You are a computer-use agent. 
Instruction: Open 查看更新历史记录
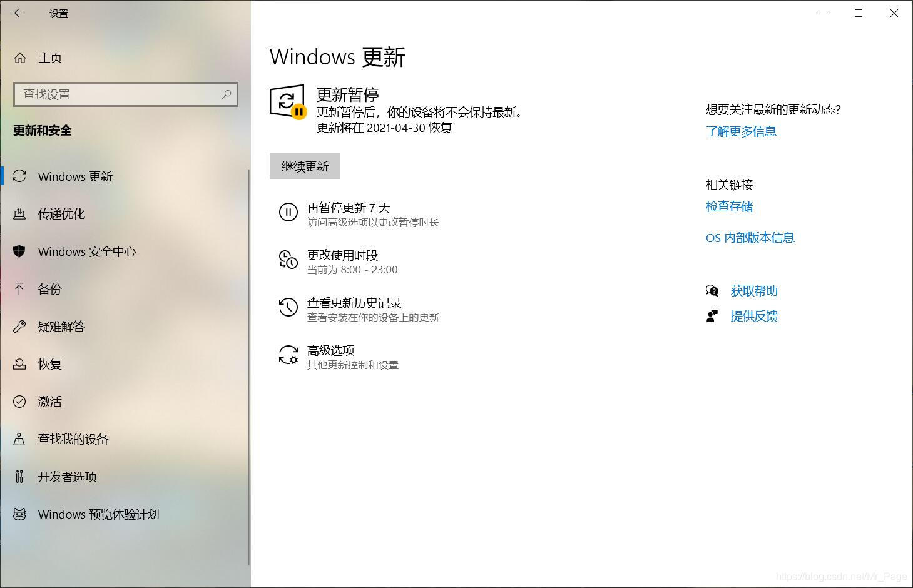354,303
